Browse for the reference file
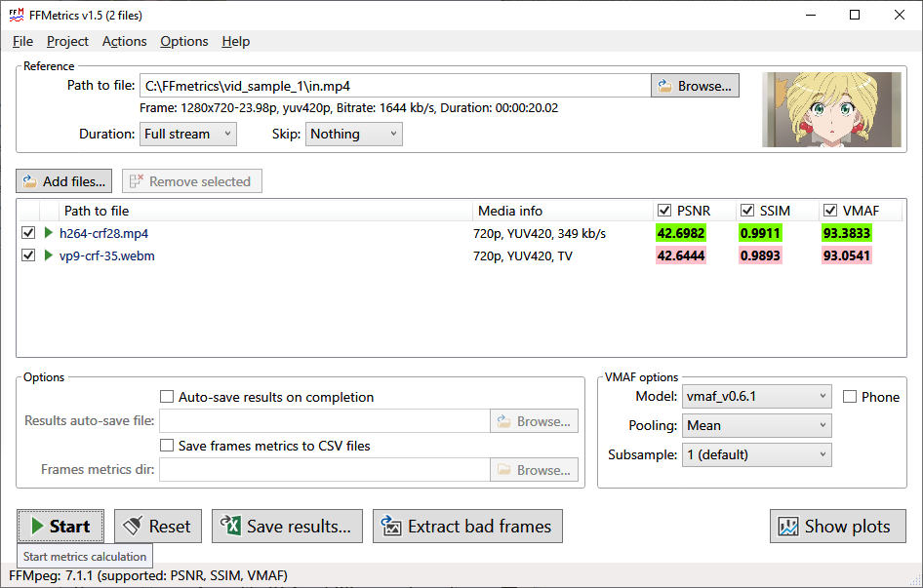Image resolution: width=923 pixels, height=588 pixels. click(x=696, y=86)
